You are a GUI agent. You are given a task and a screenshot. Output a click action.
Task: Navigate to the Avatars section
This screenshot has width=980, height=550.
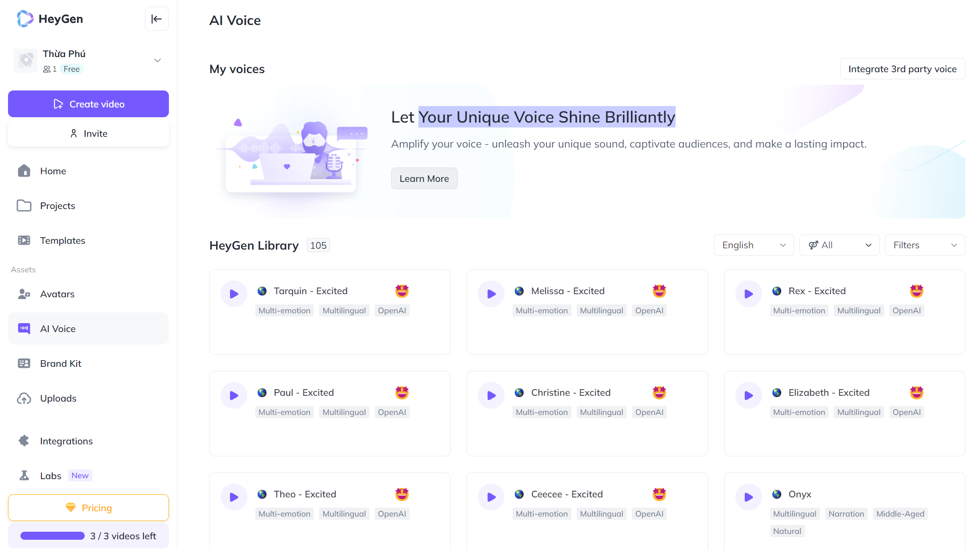coord(57,294)
